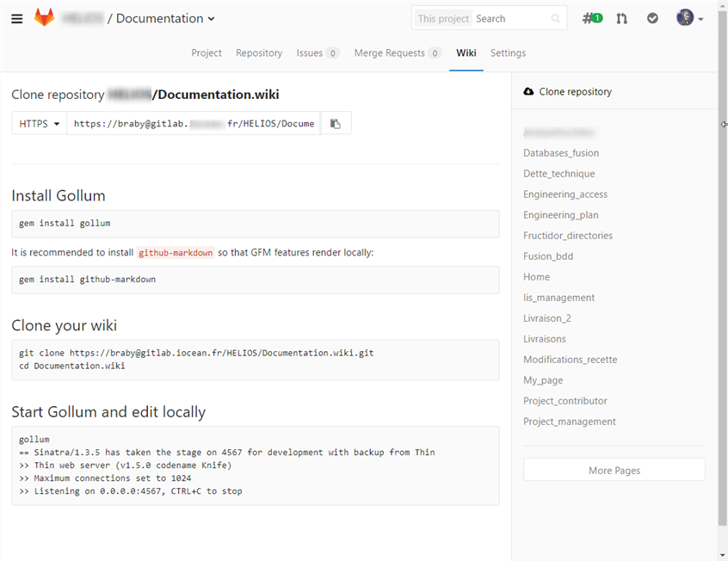The height and width of the screenshot is (561, 728).
Task: Click the merge requests icon in the header
Action: [x=622, y=17]
